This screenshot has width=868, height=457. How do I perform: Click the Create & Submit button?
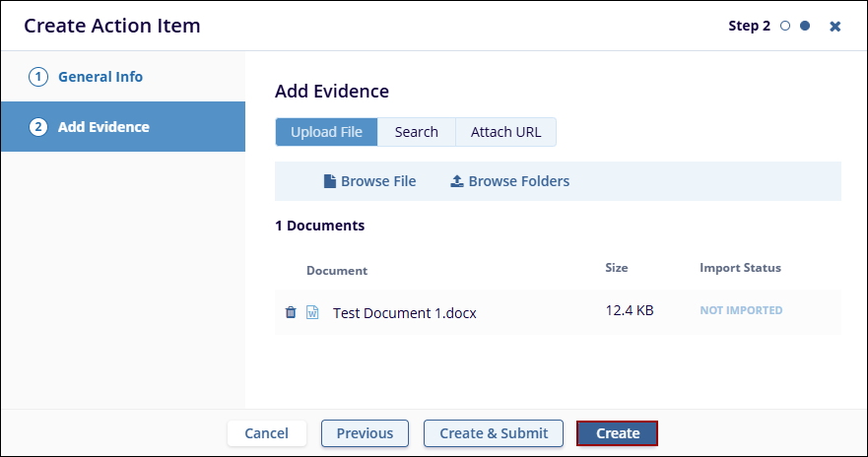[x=493, y=433]
